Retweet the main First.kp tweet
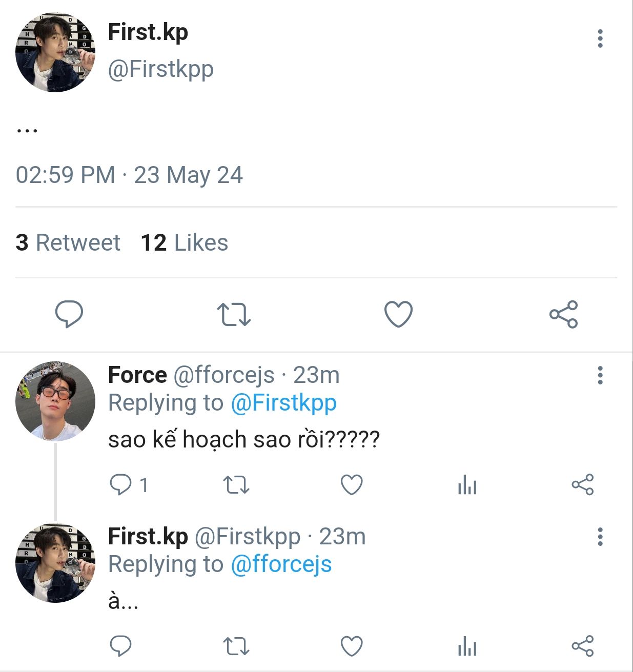Image resolution: width=633 pixels, height=672 pixels. (234, 314)
